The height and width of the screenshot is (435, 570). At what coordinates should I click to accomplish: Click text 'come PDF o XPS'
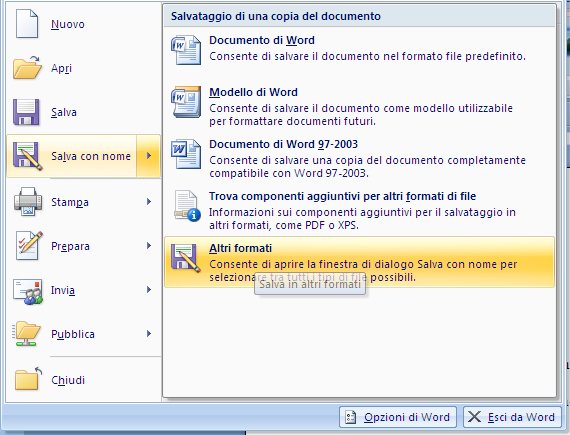(317, 225)
